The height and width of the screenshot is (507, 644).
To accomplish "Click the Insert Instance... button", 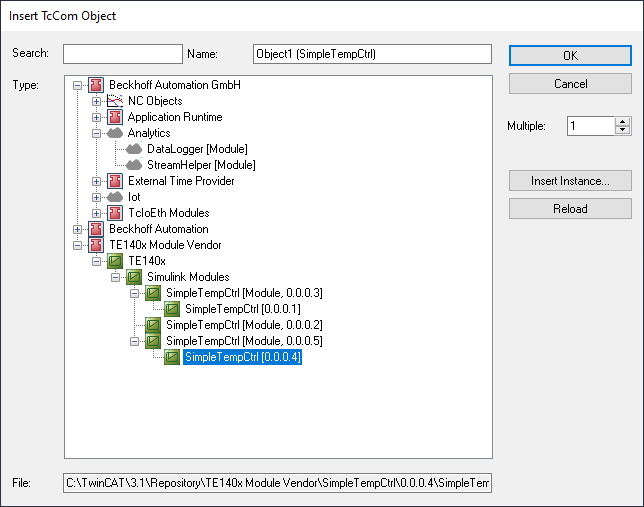I will (570, 181).
